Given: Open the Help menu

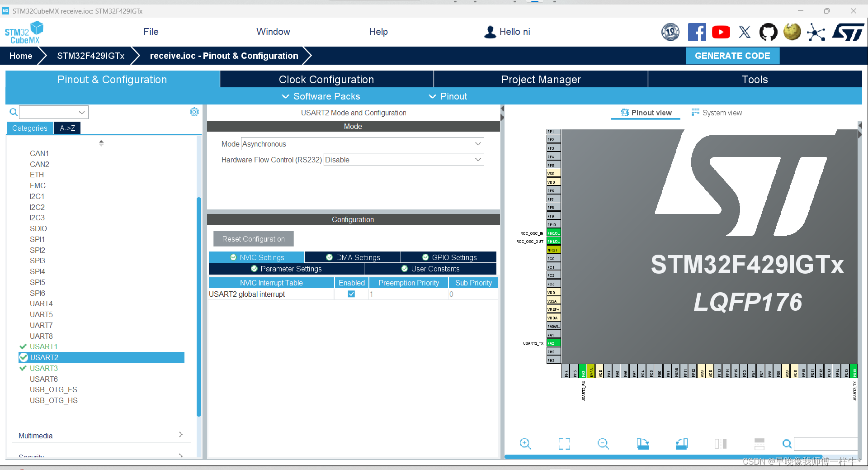Looking at the screenshot, I should pos(378,32).
